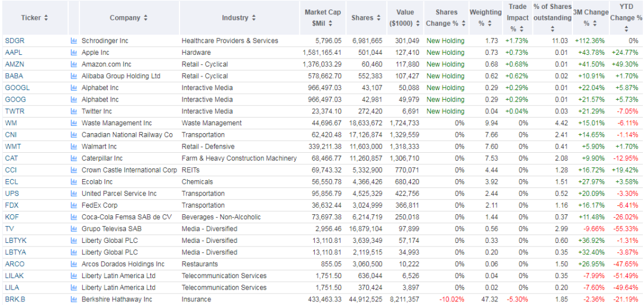This screenshot has width=644, height=305.
Task: Open chart icon for Grupo Televisa SAB
Action: point(74,229)
